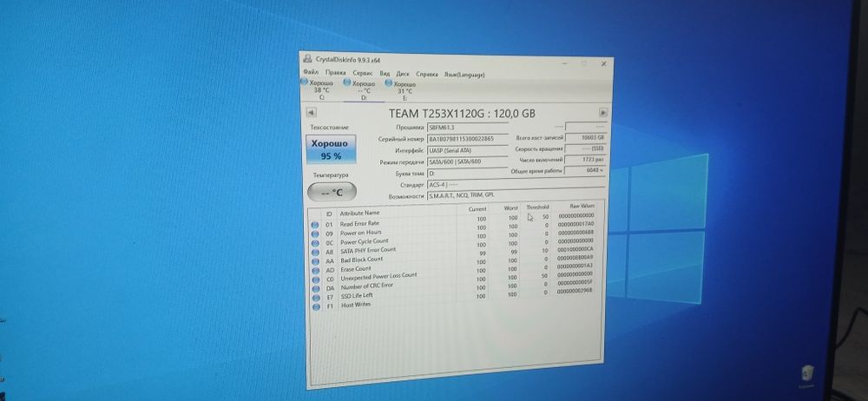Select the Power on Hours attribute row
This screenshot has height=401, width=868.
pyautogui.click(x=453, y=229)
